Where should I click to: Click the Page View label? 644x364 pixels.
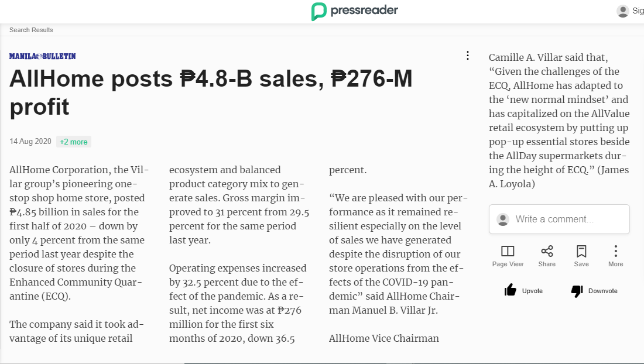coord(508,264)
